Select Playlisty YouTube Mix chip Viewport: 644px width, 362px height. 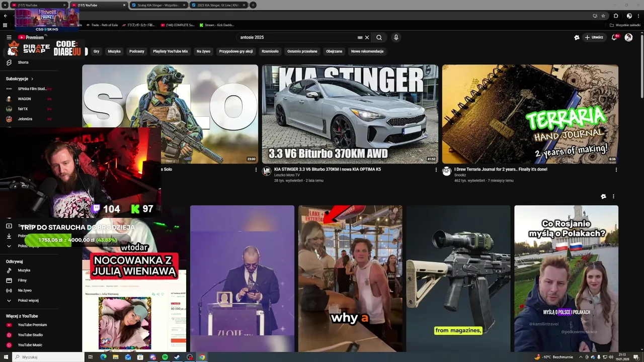(170, 51)
